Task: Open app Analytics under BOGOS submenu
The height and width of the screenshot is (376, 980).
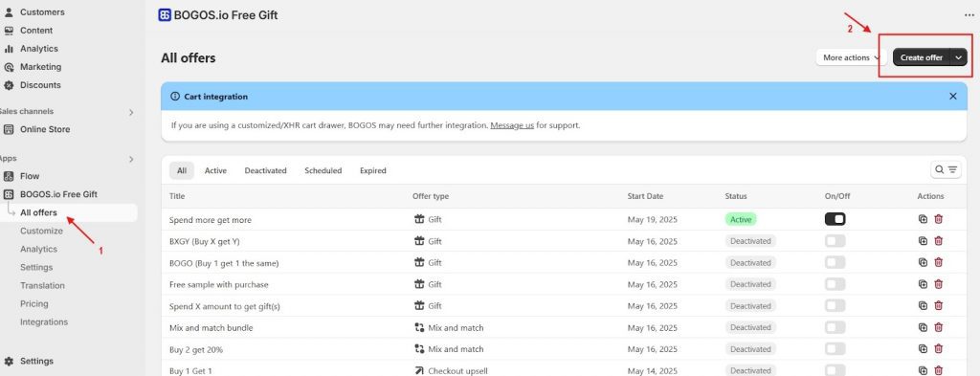Action: tap(38, 249)
